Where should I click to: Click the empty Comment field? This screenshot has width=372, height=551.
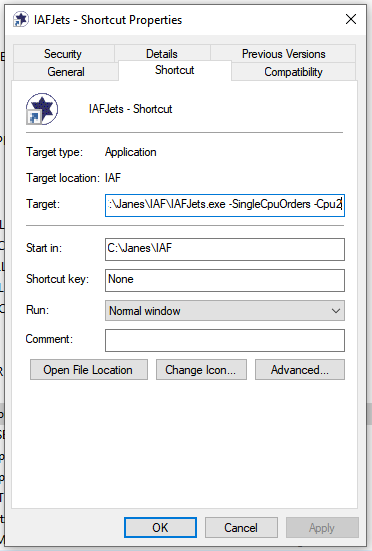(225, 341)
